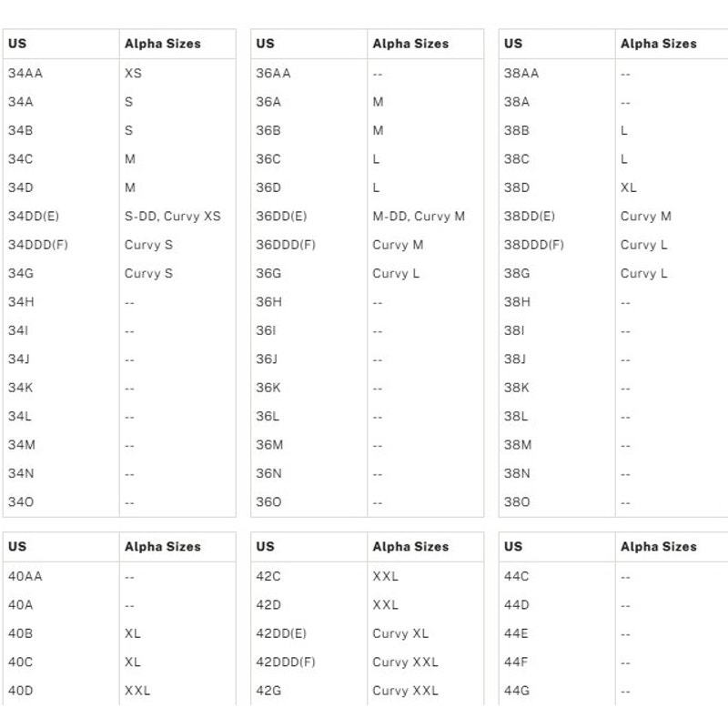Click Curvy XXL next to 42G
Image resolution: width=728 pixels, height=728 pixels.
(x=405, y=691)
